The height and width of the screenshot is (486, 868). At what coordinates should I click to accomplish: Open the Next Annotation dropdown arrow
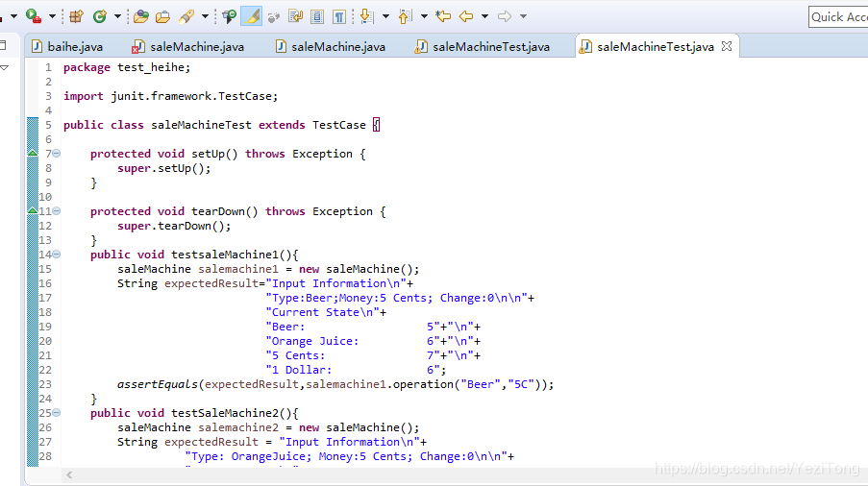click(x=385, y=16)
